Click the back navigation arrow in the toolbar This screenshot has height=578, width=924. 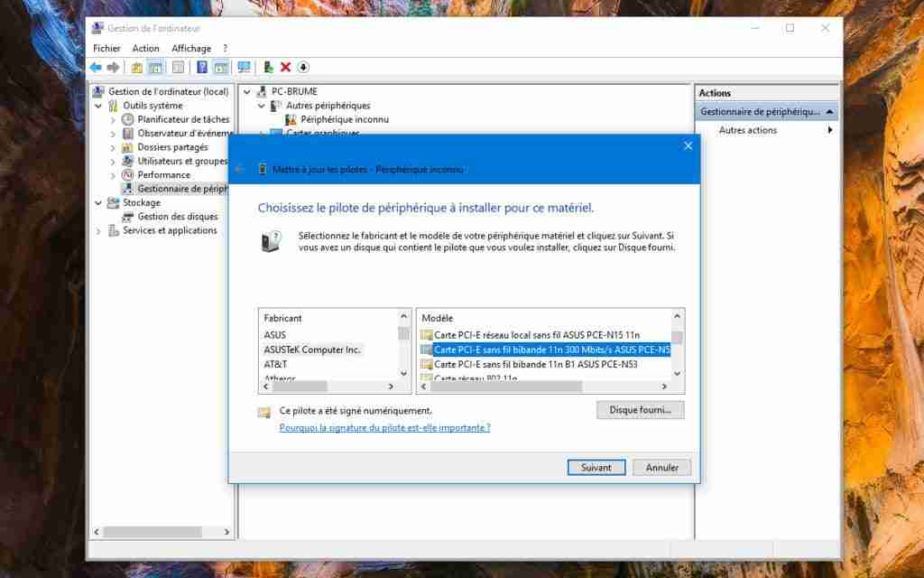95,67
